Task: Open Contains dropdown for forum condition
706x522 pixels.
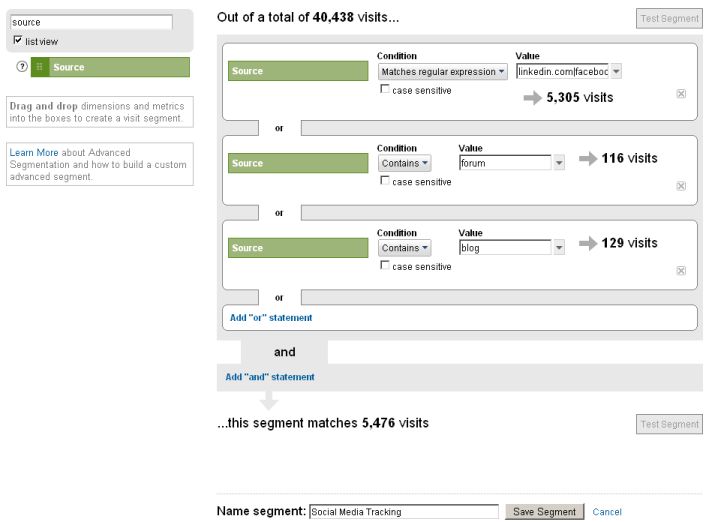Action: pos(404,163)
